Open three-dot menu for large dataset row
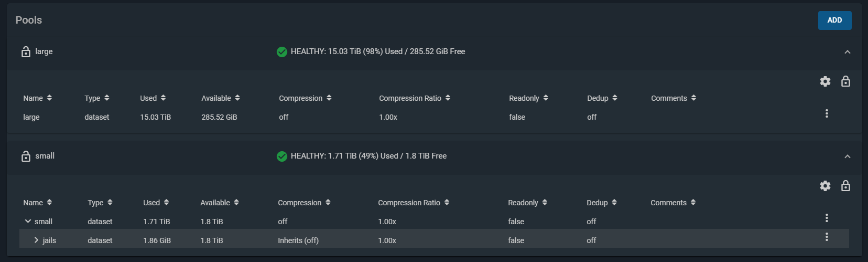 pyautogui.click(x=827, y=113)
